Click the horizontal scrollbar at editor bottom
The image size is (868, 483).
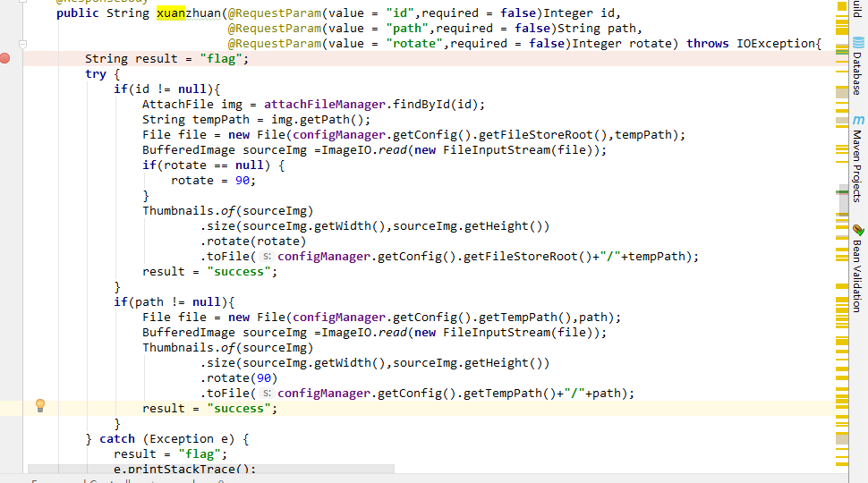pyautogui.click(x=211, y=469)
